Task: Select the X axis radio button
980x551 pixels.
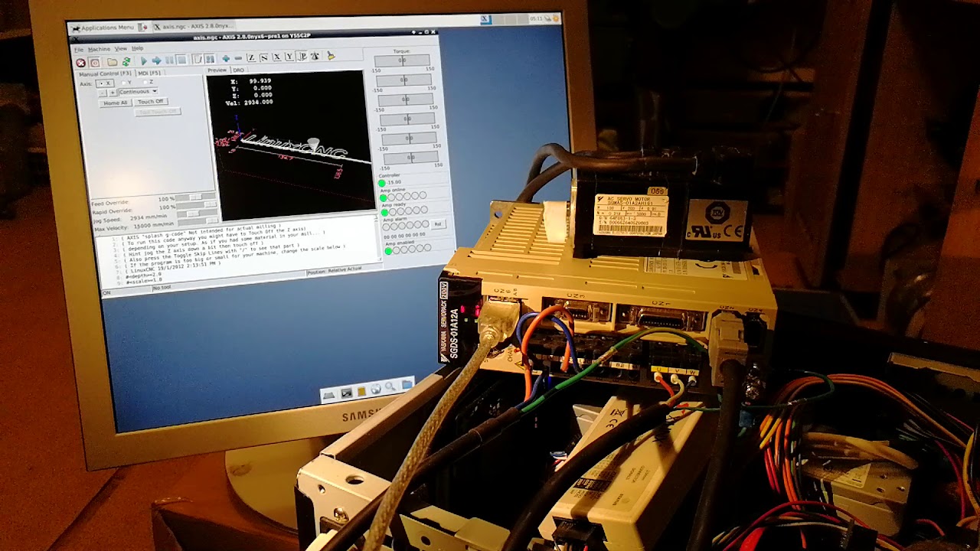Action: (105, 83)
